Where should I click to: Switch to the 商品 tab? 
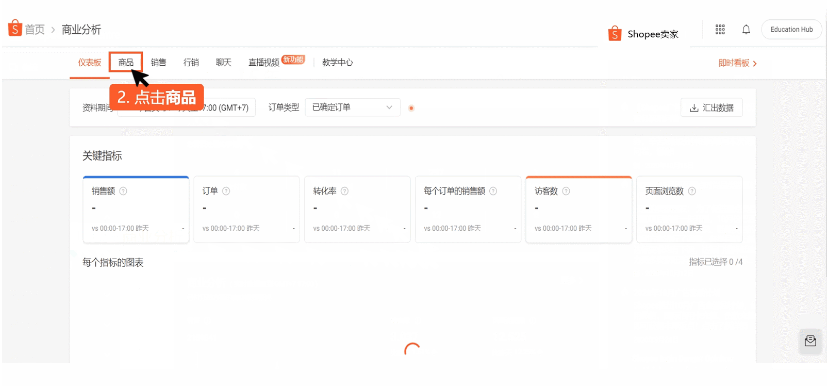click(126, 63)
